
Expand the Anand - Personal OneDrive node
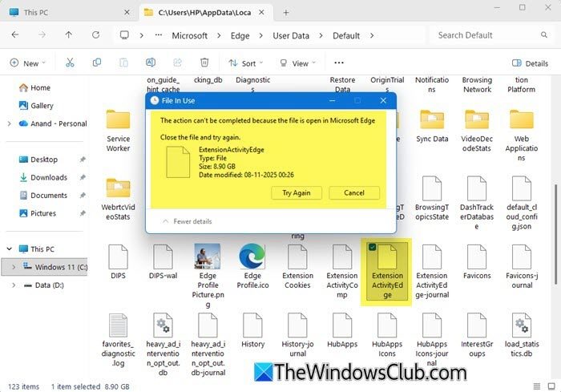(x=10, y=123)
